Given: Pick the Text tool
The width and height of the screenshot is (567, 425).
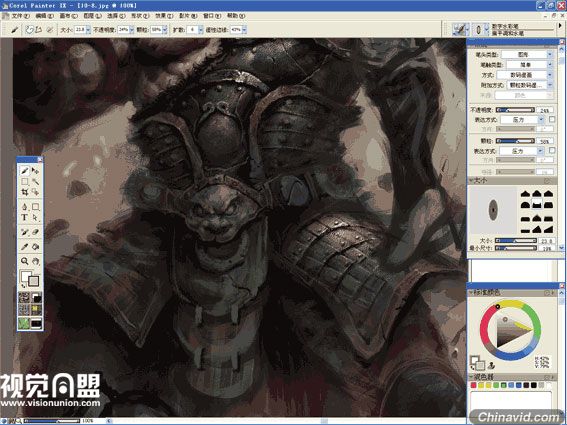Looking at the screenshot, I should 25,217.
